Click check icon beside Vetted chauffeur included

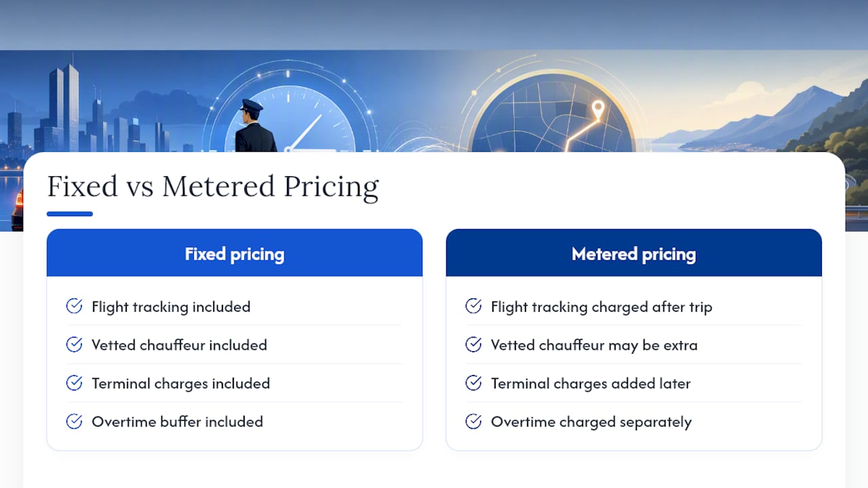[x=74, y=344]
